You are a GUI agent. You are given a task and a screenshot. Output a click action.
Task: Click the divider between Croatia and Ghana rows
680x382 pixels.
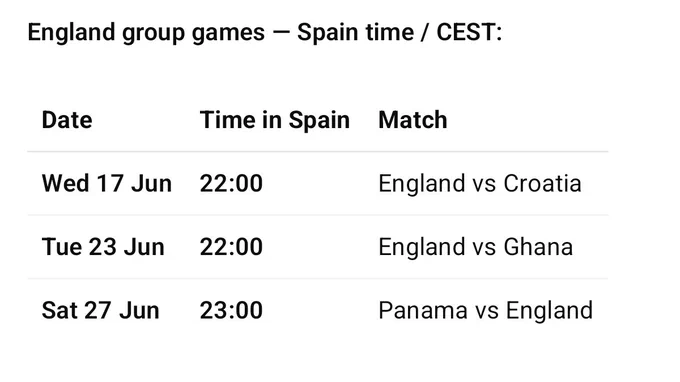318,215
